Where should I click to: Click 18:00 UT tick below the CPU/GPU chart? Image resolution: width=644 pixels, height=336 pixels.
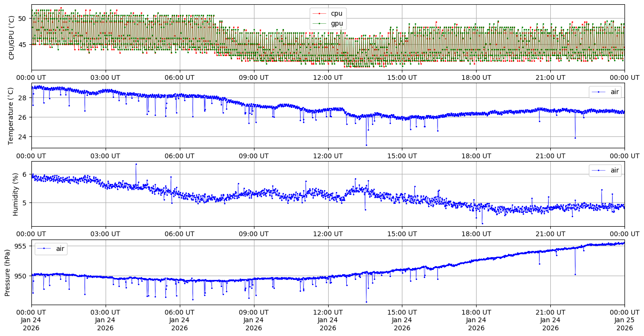pos(476,77)
